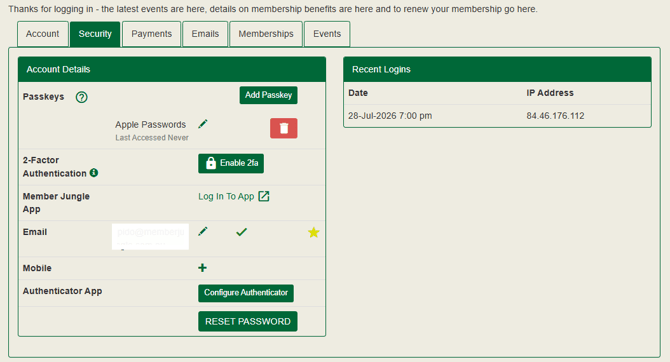Edit the Apple Passwords passkey name
The height and width of the screenshot is (362, 670).
(x=203, y=124)
